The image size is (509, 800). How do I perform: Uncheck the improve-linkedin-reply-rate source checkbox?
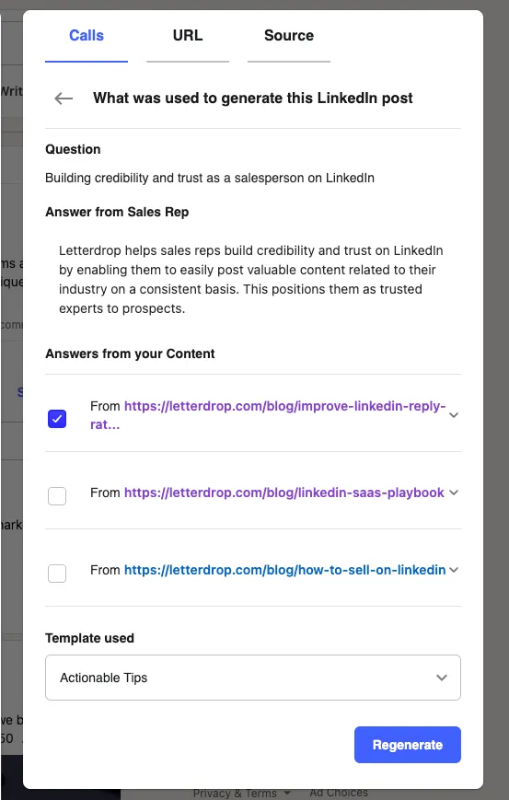click(x=57, y=418)
